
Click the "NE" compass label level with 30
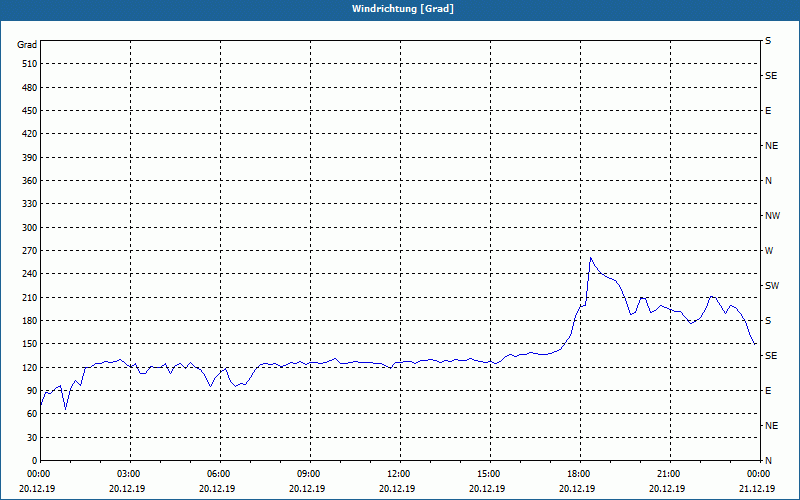tap(772, 426)
